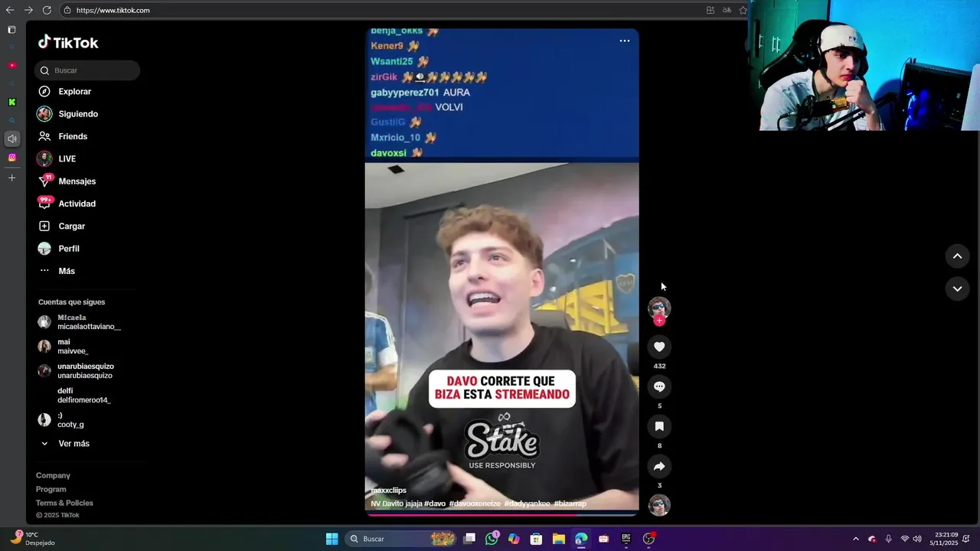Image resolution: width=980 pixels, height=551 pixels.
Task: Open the Terms & Policies link
Action: click(64, 503)
